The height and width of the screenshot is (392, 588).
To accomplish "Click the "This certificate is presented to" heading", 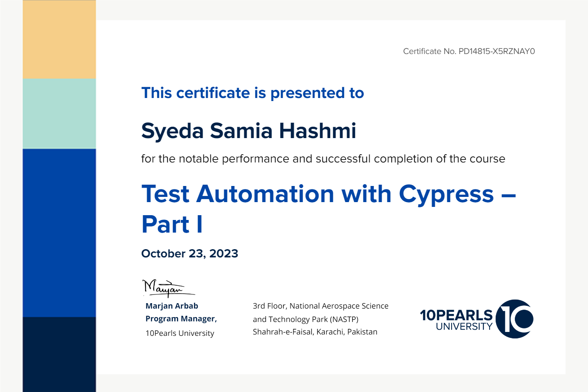I will (252, 93).
